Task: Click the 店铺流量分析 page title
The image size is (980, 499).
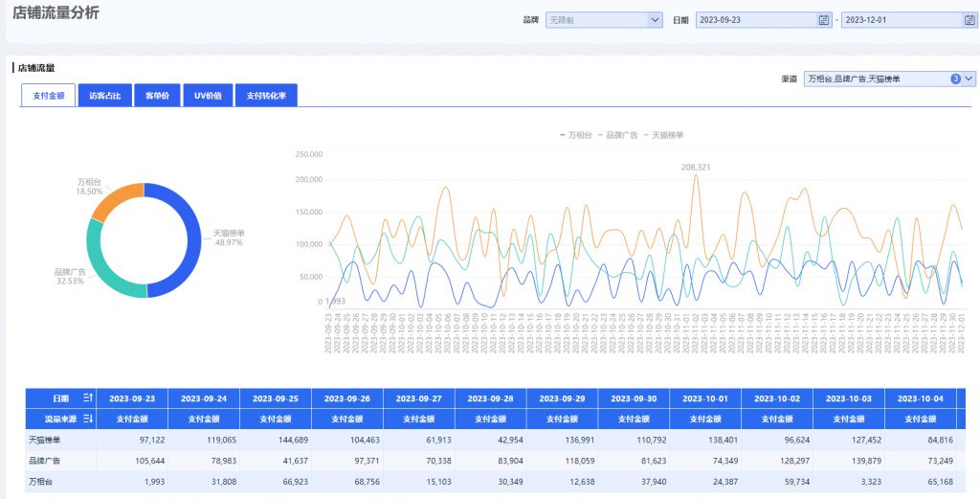Action: pos(56,11)
